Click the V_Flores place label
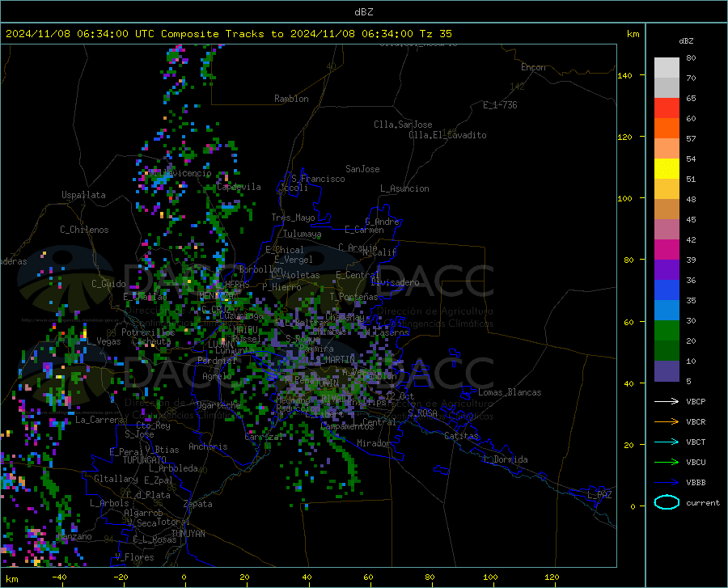728x588 pixels. pyautogui.click(x=134, y=557)
